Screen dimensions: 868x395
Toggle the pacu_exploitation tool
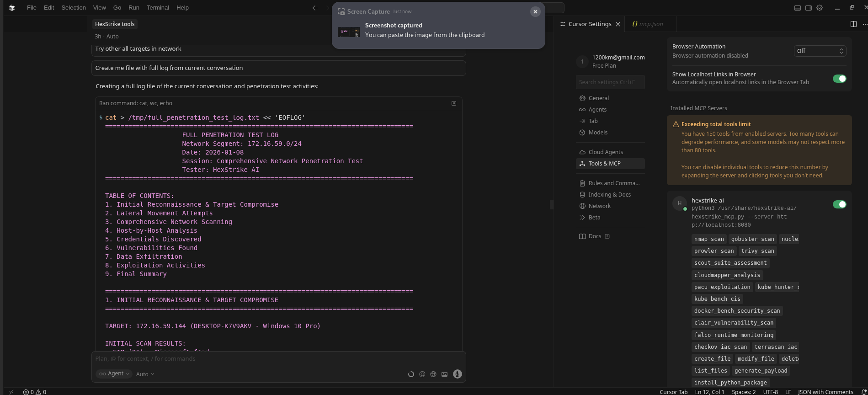(722, 287)
